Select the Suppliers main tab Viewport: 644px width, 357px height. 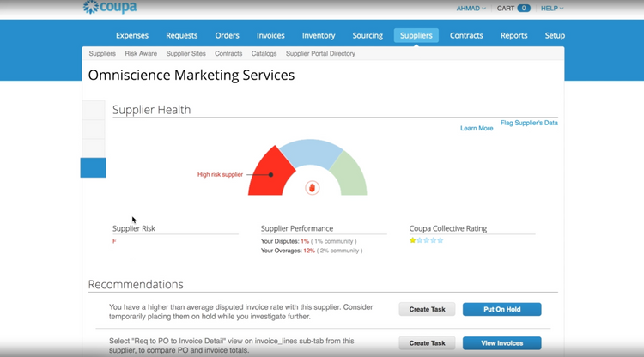tap(416, 36)
